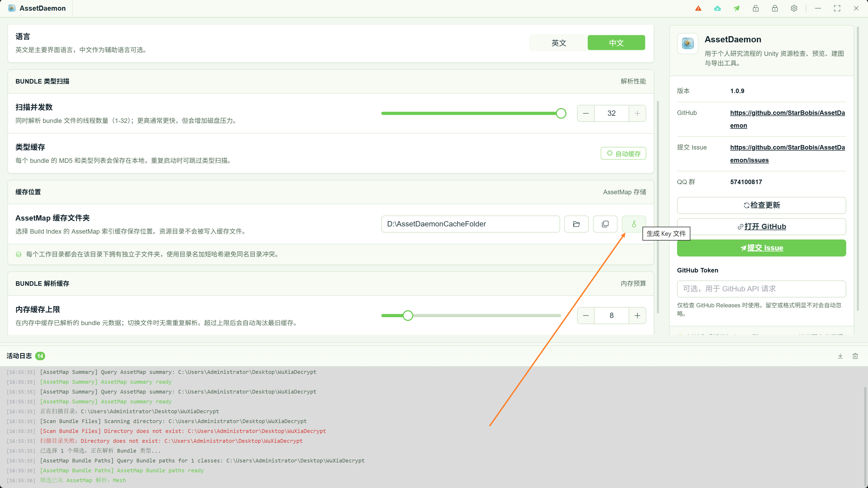This screenshot has height=488, width=868.
Task: Focus the GitHub Token input field
Action: pos(762,289)
